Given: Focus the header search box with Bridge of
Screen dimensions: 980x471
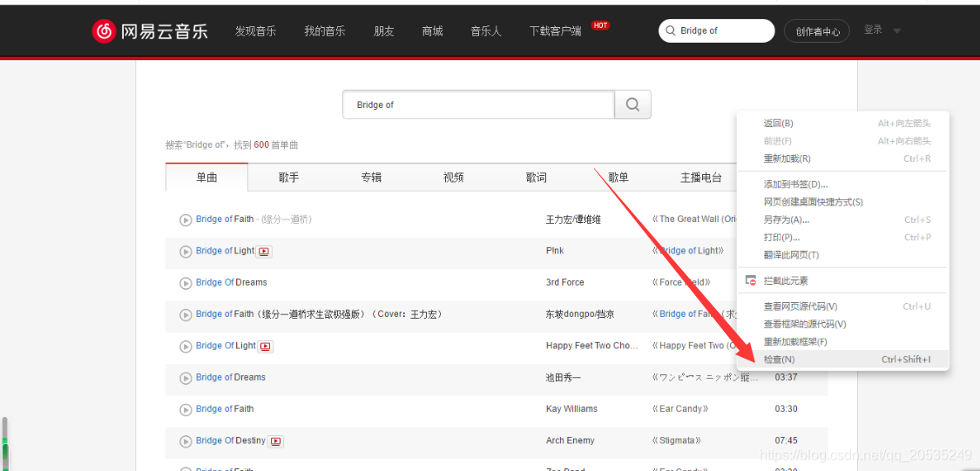Looking at the screenshot, I should pyautogui.click(x=716, y=30).
